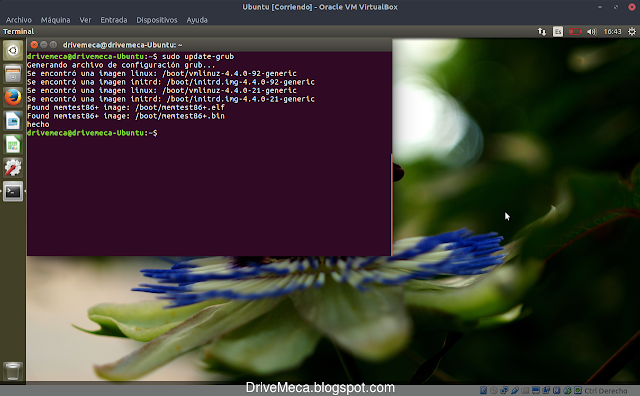Screen dimensions: 640x396
Task: Click the sudo update-grub command text
Action: (x=198, y=56)
